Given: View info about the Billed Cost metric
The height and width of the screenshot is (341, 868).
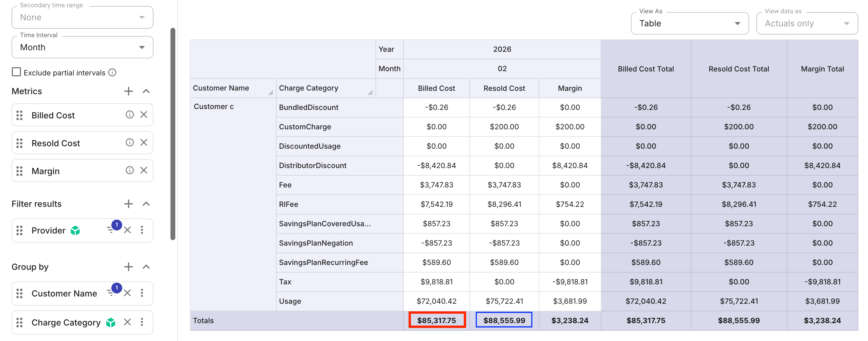Looking at the screenshot, I should point(130,114).
